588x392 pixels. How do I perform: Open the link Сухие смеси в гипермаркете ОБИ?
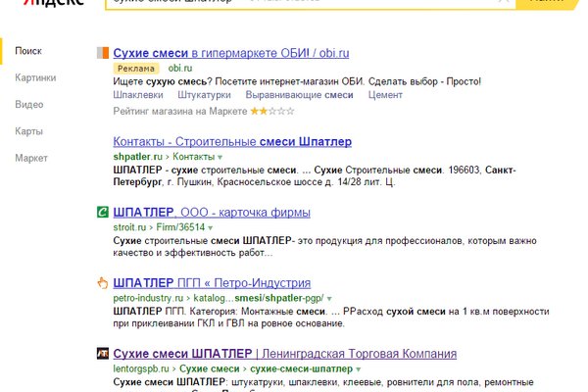231,53
